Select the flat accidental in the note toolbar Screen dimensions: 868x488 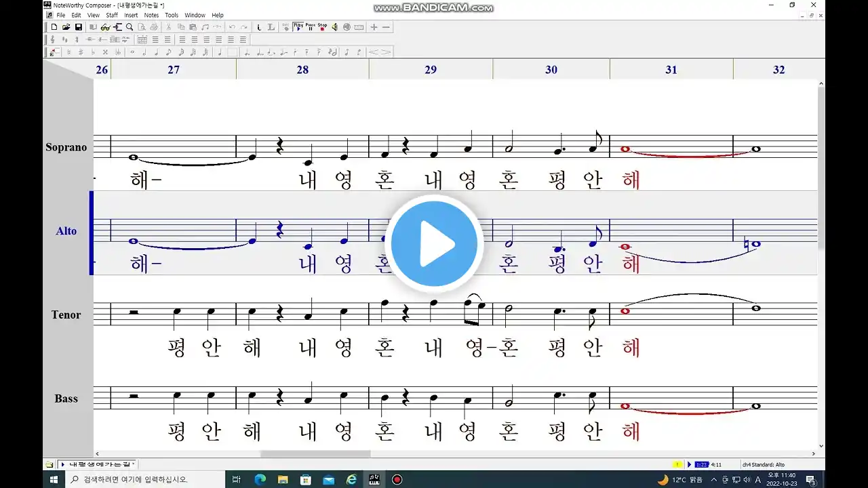point(93,52)
